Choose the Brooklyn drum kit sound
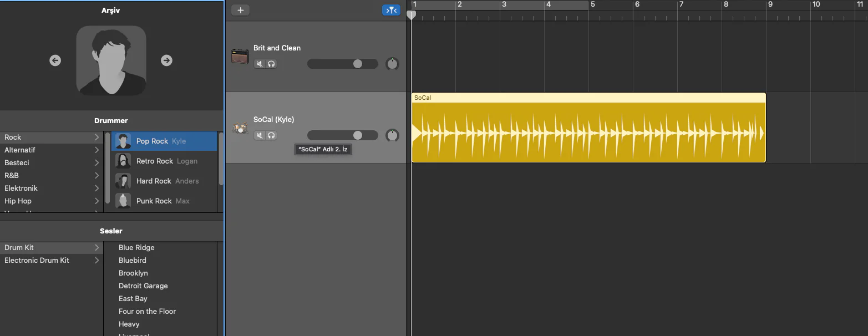 (x=133, y=273)
